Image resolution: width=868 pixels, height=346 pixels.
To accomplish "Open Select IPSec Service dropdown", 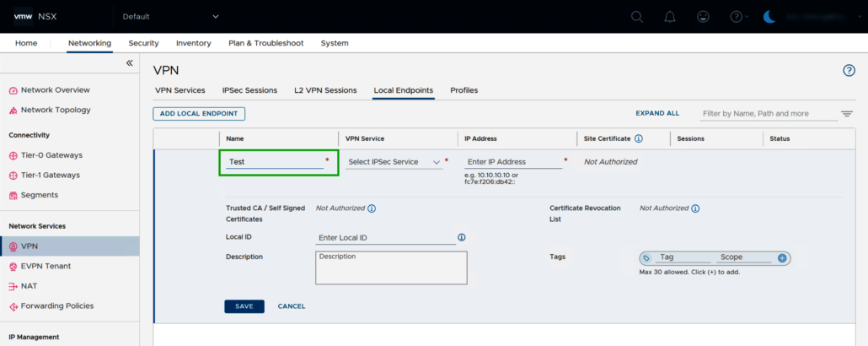I will 394,162.
